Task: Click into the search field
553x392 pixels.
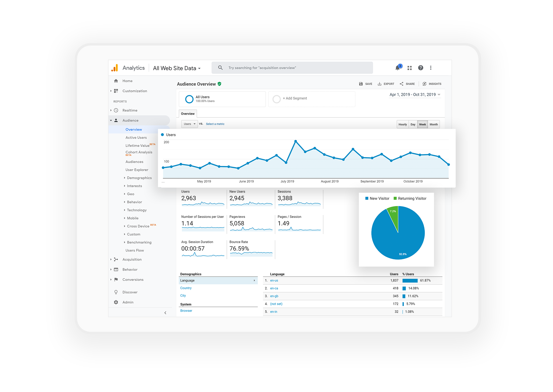Action: click(x=292, y=68)
